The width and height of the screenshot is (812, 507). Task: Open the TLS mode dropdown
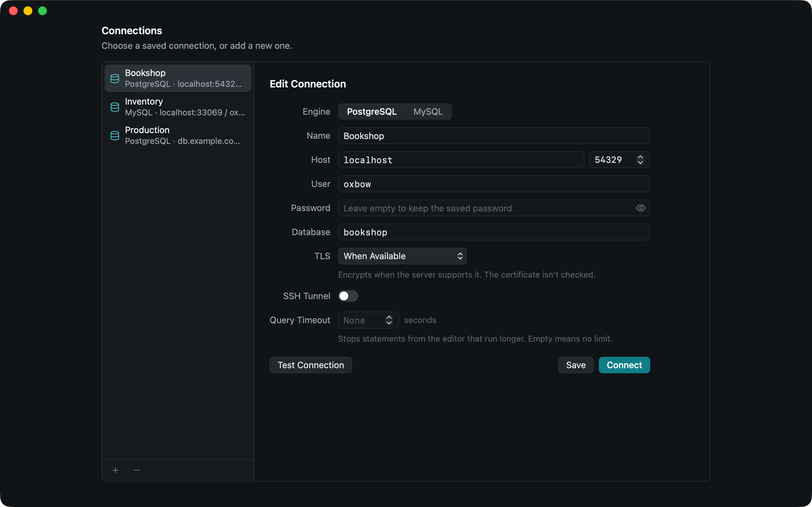tap(402, 256)
